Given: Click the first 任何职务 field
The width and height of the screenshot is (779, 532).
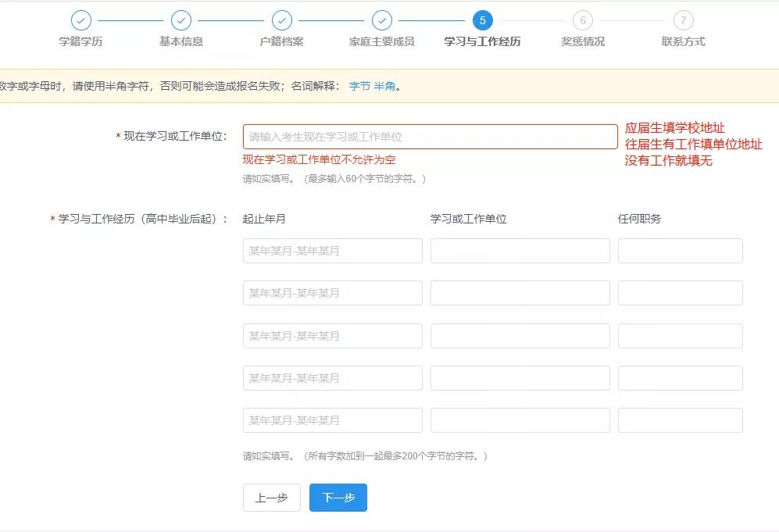Looking at the screenshot, I should [680, 250].
